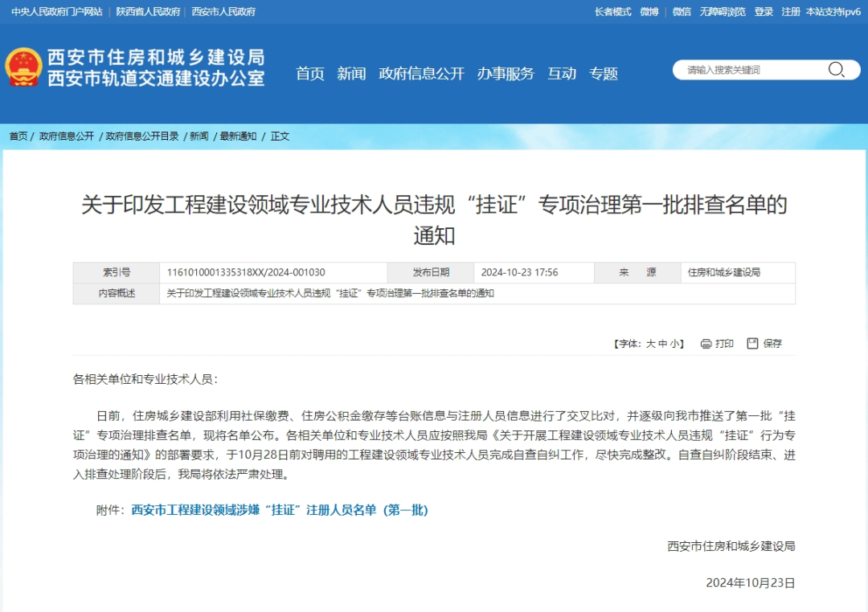The height and width of the screenshot is (612, 868).
Task: Click the national emblem logo
Action: pyautogui.click(x=23, y=68)
